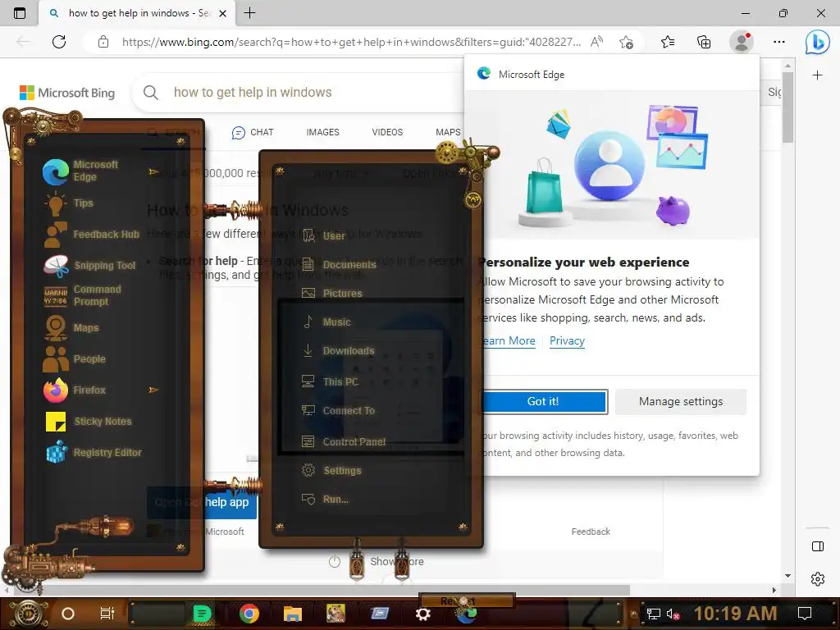Open the notification center icon
The height and width of the screenshot is (630, 840).
click(805, 614)
